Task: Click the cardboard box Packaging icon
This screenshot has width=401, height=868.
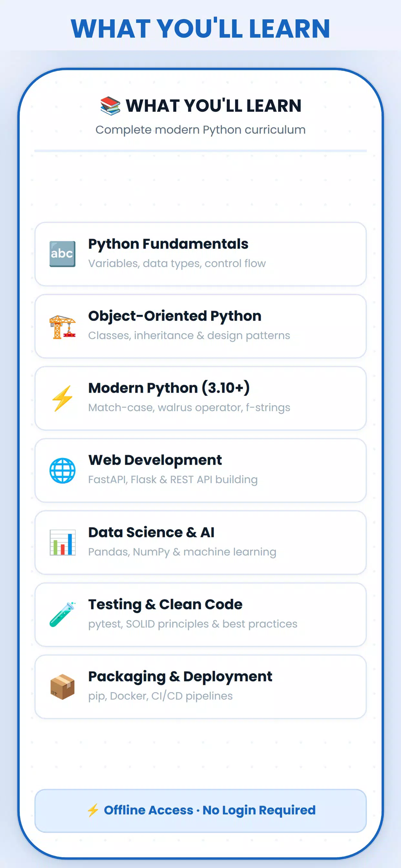Action: click(62, 687)
